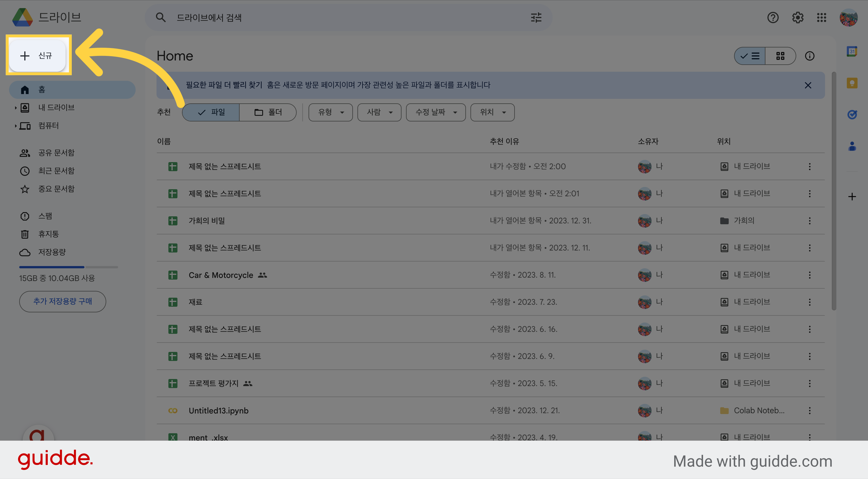Switch to list layout view

(750, 56)
